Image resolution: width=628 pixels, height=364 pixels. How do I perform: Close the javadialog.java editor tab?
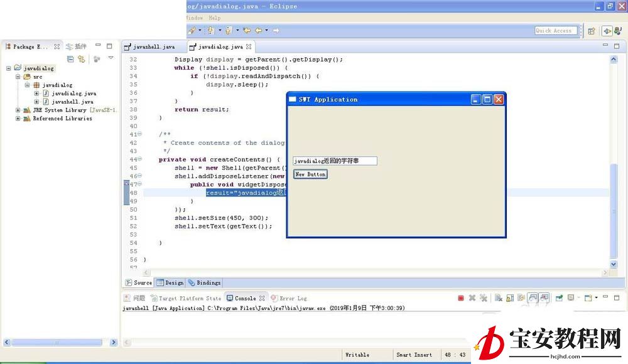click(x=249, y=47)
